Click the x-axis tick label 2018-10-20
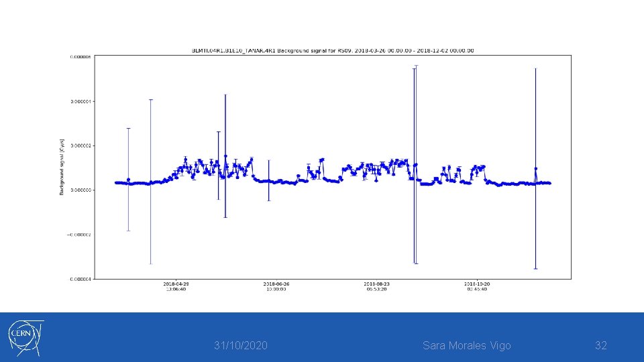This screenshot has height=362, width=644. [x=477, y=286]
